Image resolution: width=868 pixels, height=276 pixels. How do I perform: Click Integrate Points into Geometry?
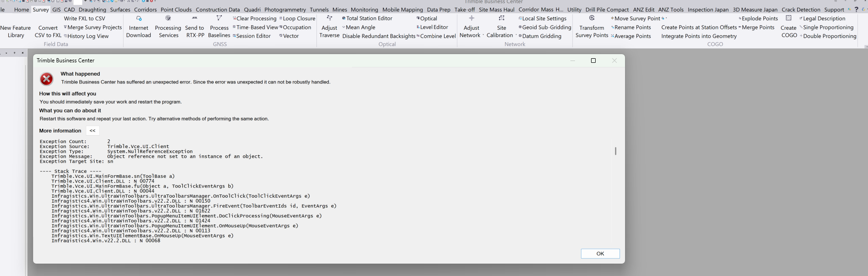[699, 36]
